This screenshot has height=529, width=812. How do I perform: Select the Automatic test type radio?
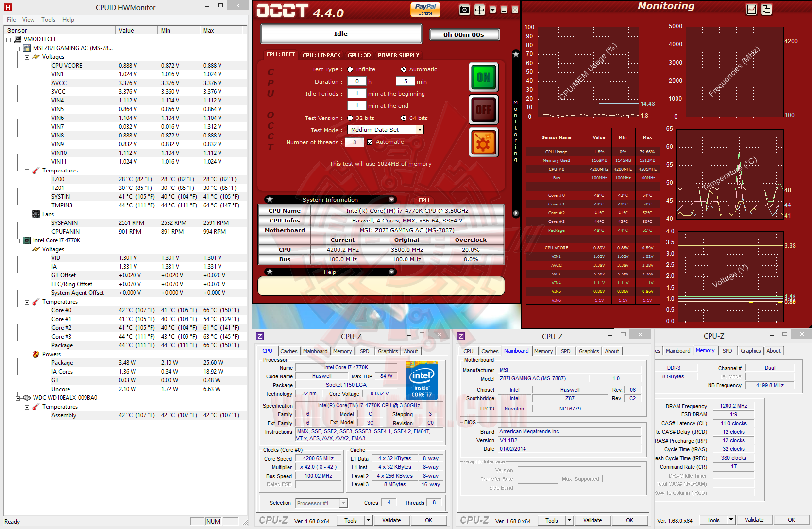[404, 69]
